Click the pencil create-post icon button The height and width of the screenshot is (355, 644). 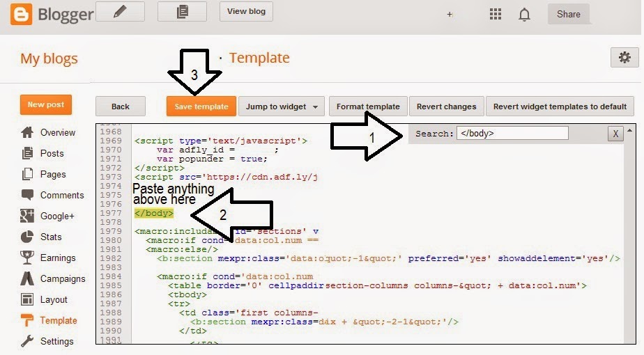(121, 12)
